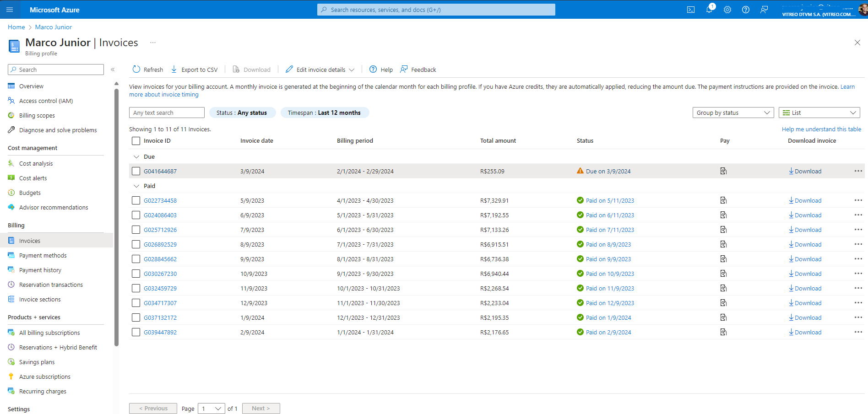Click the global search resources bar
This screenshot has height=414, width=868.
(436, 10)
